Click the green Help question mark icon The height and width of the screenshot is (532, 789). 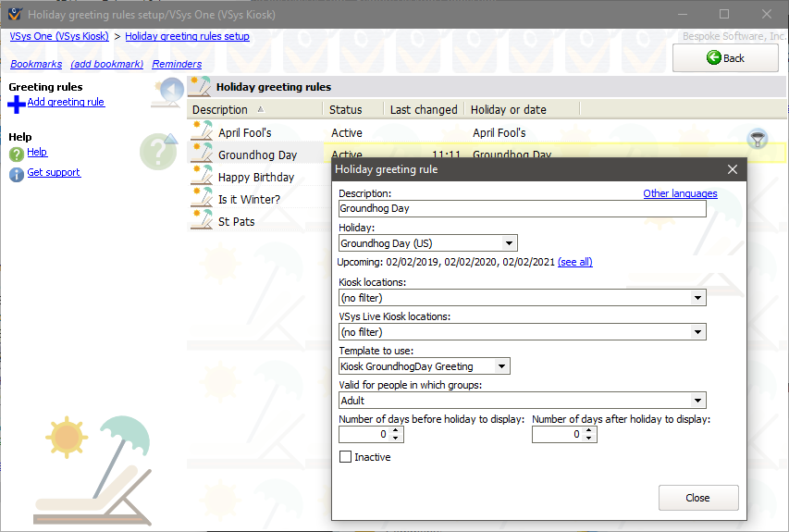point(17,154)
